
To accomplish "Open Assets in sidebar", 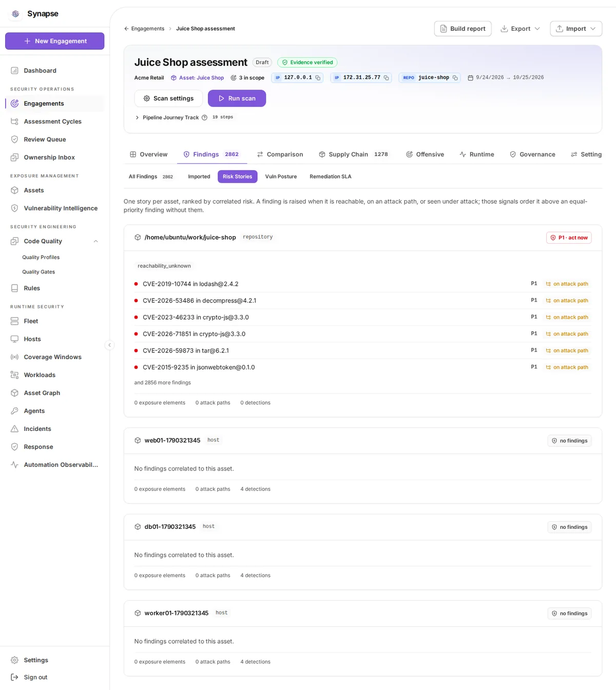I will (55, 190).
